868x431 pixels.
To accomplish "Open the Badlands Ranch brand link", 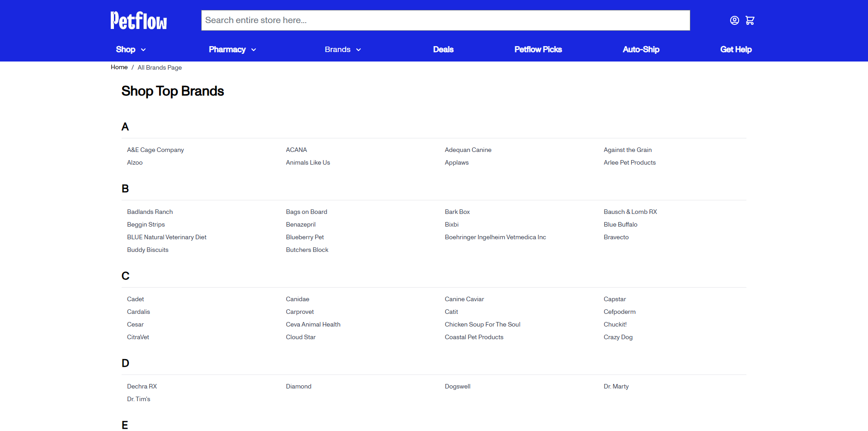I will click(x=150, y=212).
